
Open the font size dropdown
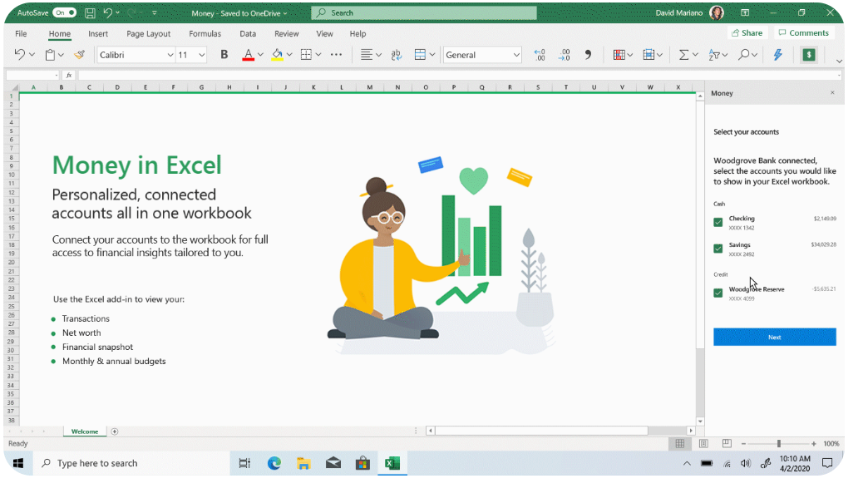tap(201, 55)
